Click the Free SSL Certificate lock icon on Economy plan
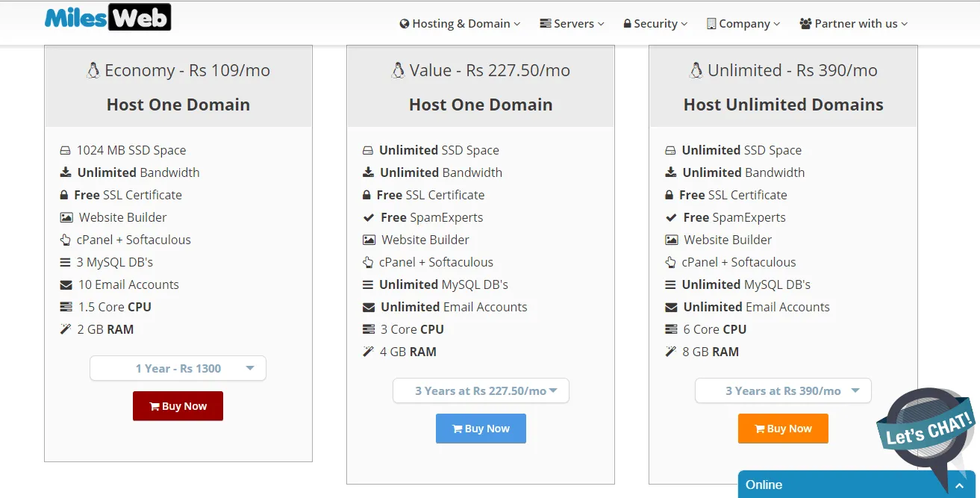Viewport: 980px width, 498px height. point(65,195)
